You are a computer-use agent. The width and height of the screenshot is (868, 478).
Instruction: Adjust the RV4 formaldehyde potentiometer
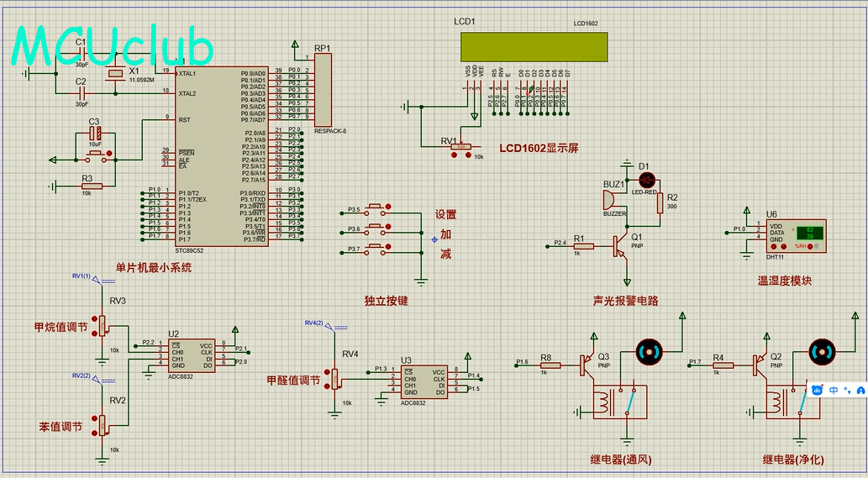(x=336, y=379)
